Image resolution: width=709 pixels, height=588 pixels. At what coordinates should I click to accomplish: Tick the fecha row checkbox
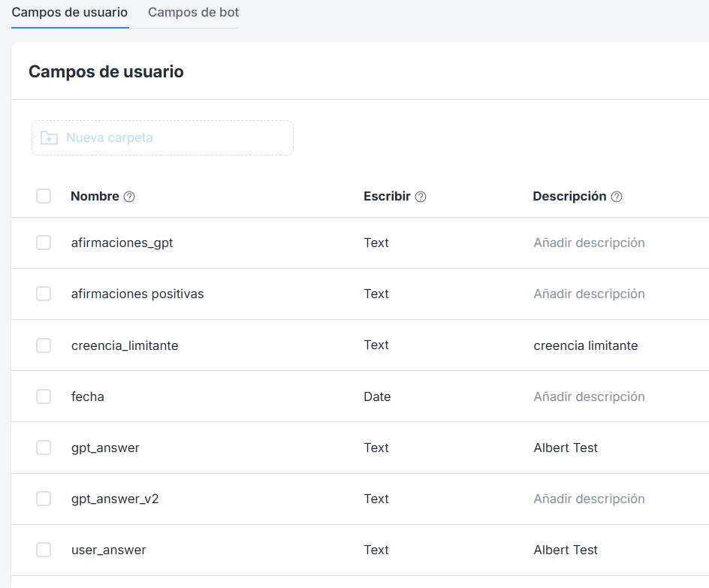click(44, 397)
